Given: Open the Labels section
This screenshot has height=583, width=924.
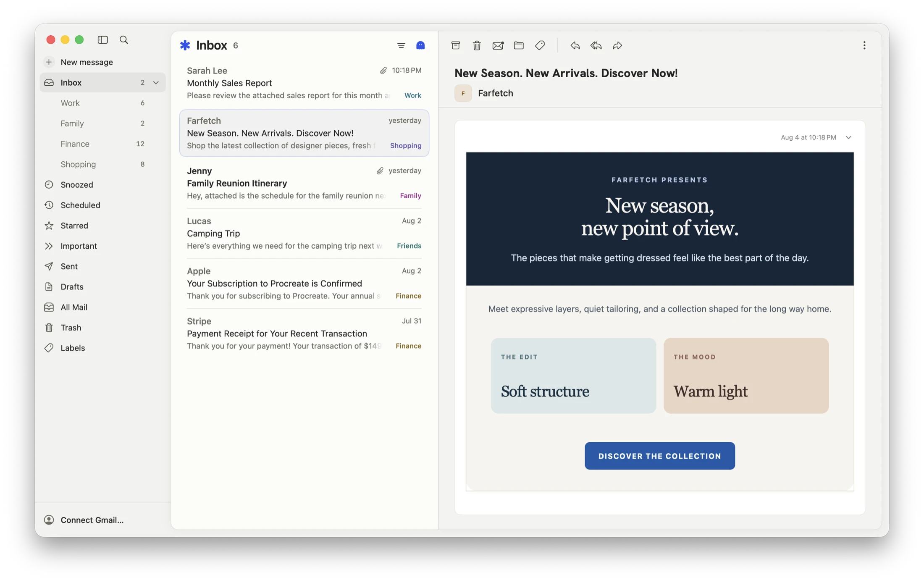Looking at the screenshot, I should (x=102, y=348).
